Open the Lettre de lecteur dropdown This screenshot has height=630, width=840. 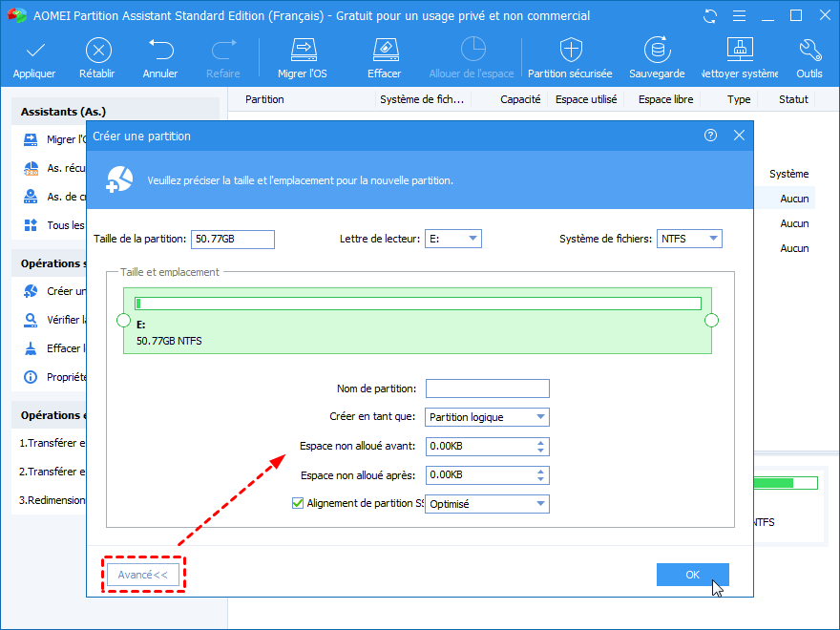(453, 239)
